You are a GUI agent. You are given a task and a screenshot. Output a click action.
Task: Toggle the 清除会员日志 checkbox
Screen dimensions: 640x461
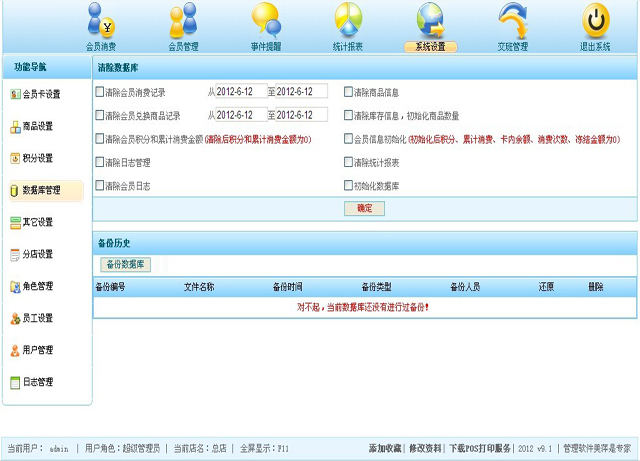[x=99, y=186]
